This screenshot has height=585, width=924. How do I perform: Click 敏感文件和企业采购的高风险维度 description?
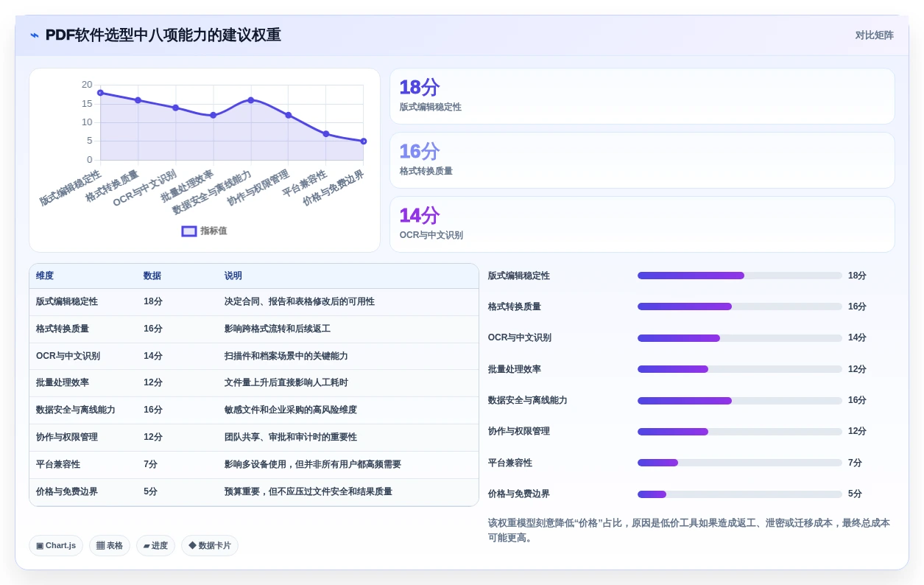coord(291,410)
